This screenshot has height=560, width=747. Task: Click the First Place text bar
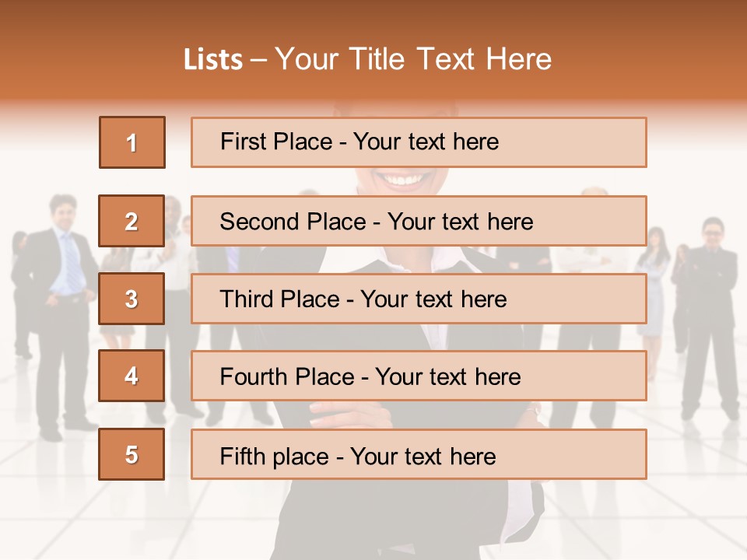[x=419, y=142]
